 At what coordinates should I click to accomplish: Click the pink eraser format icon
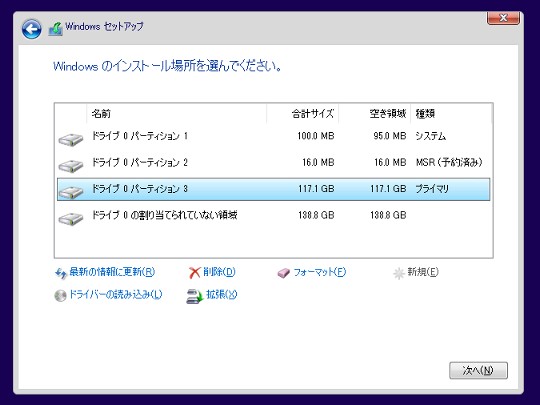(283, 273)
